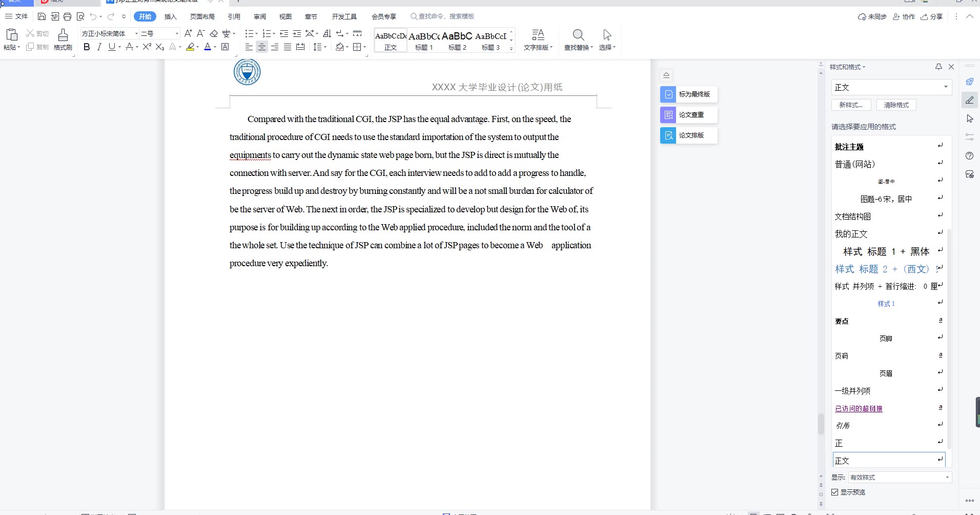Click the 查找命令 search box
980x515 pixels.
pyautogui.click(x=442, y=16)
